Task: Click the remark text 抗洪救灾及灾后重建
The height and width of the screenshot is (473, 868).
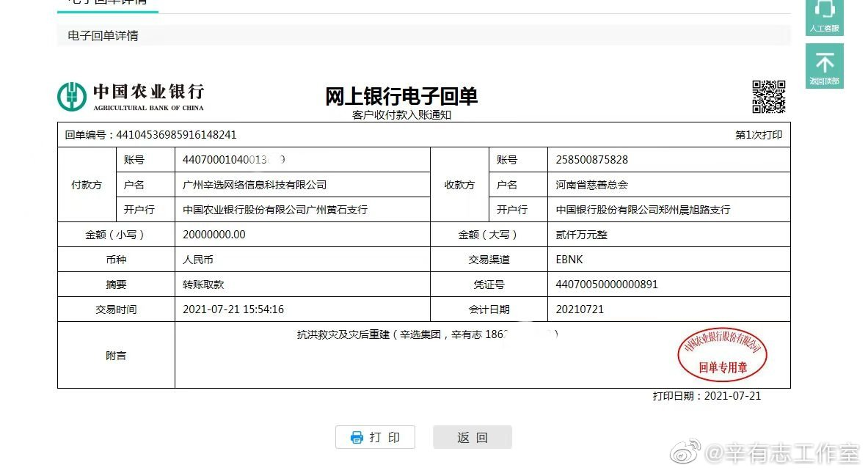Action: pyautogui.click(x=343, y=334)
